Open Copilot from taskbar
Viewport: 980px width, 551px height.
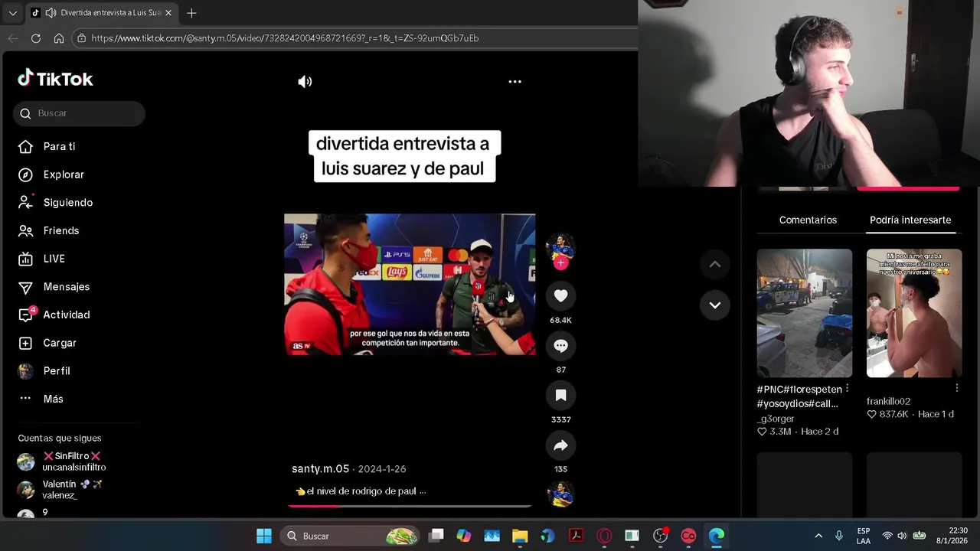[464, 536]
